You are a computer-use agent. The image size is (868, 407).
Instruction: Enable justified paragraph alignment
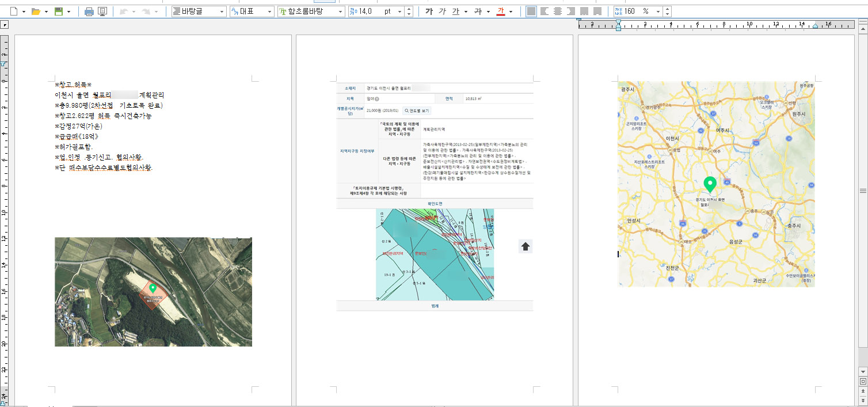[531, 12]
